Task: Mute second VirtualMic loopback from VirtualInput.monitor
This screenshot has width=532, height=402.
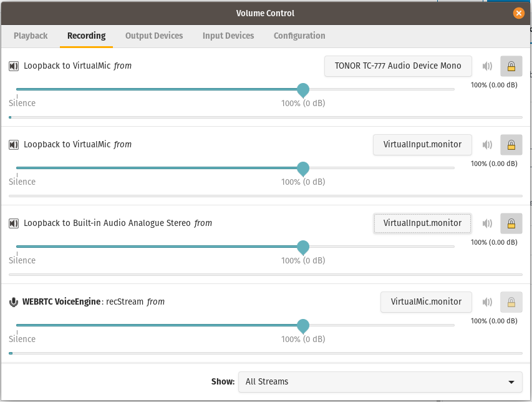Action: click(487, 145)
